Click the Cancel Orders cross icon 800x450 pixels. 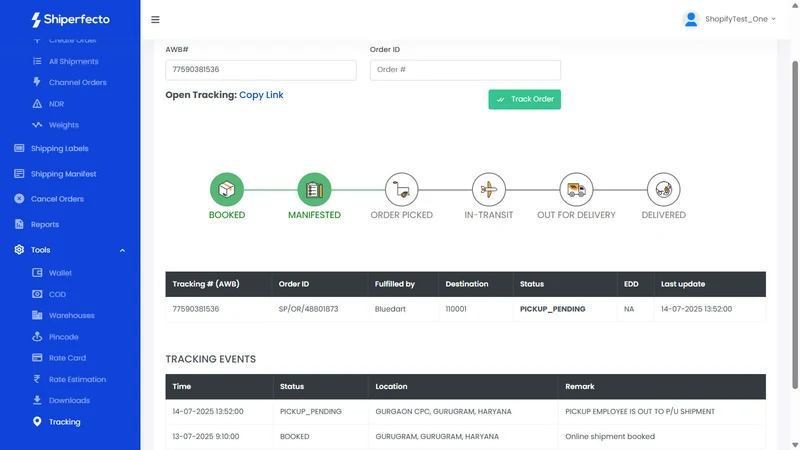point(19,198)
